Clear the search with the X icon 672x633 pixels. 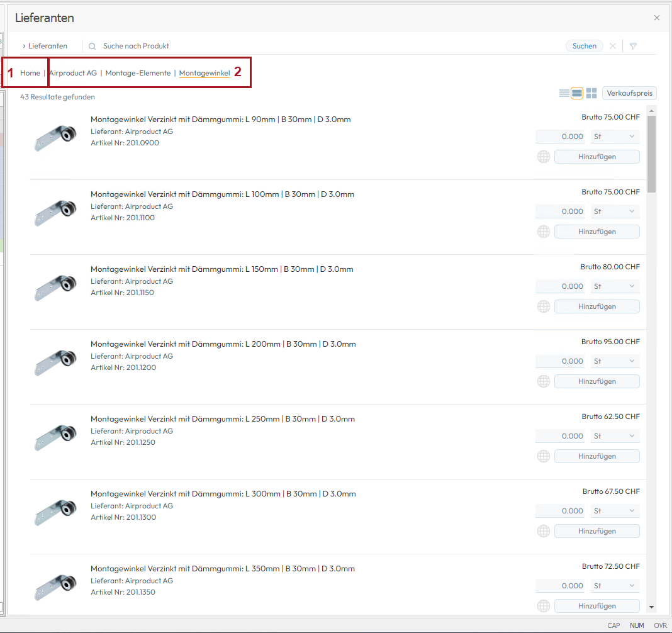point(613,46)
